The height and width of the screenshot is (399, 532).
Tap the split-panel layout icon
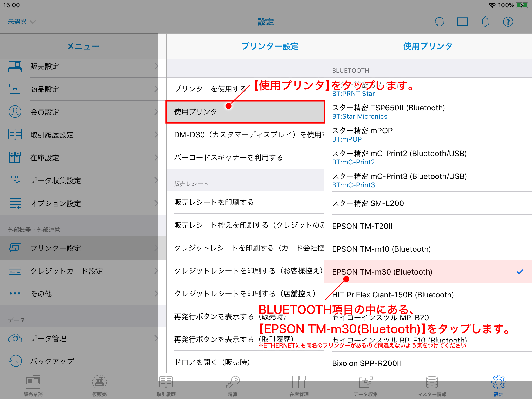(462, 22)
